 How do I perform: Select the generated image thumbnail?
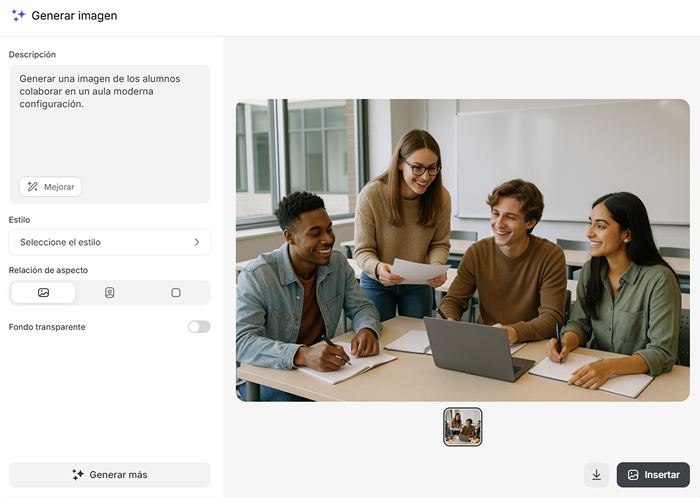[x=463, y=427]
